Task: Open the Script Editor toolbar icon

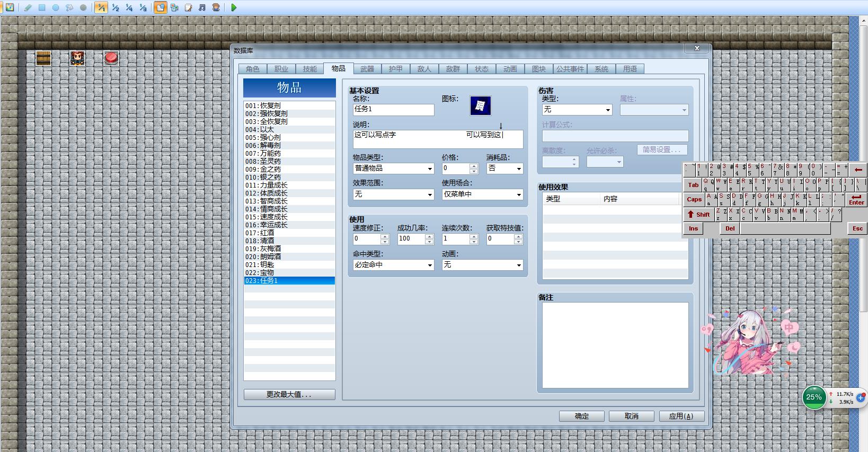Action: [x=188, y=7]
